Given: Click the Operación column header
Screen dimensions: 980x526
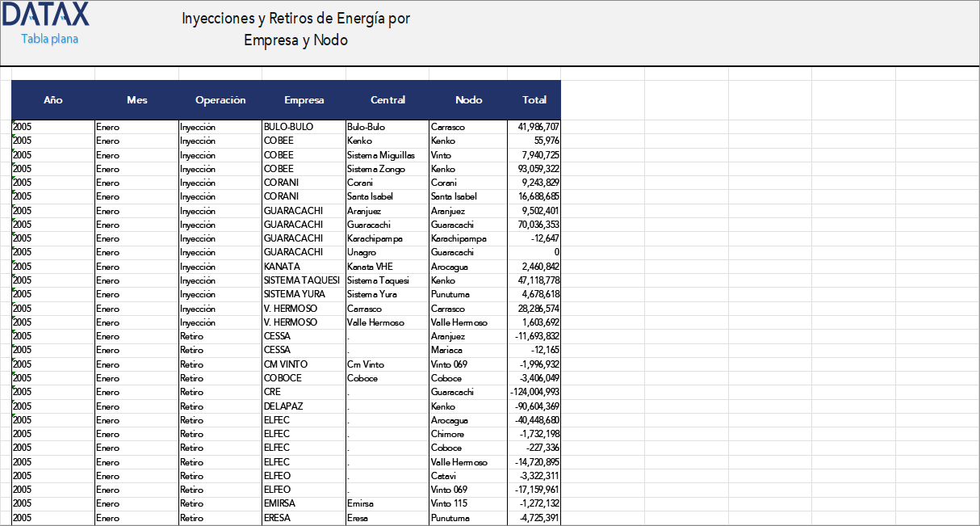Looking at the screenshot, I should point(220,100).
